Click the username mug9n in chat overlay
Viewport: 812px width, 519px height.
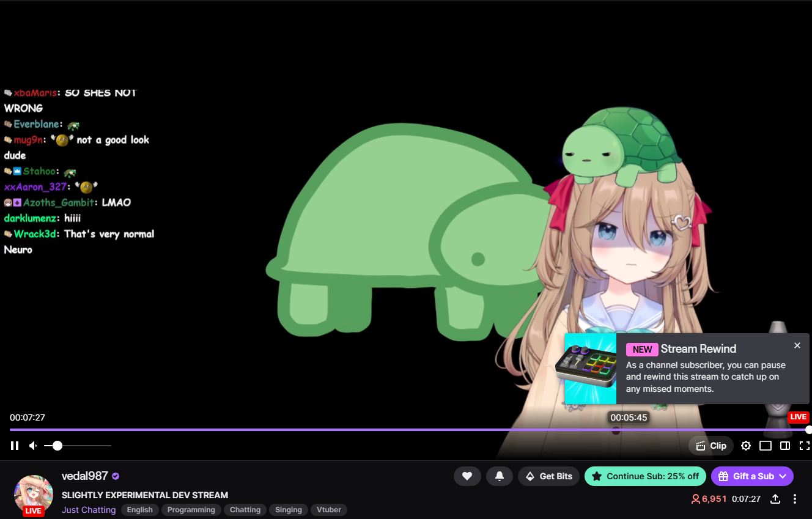click(30, 140)
